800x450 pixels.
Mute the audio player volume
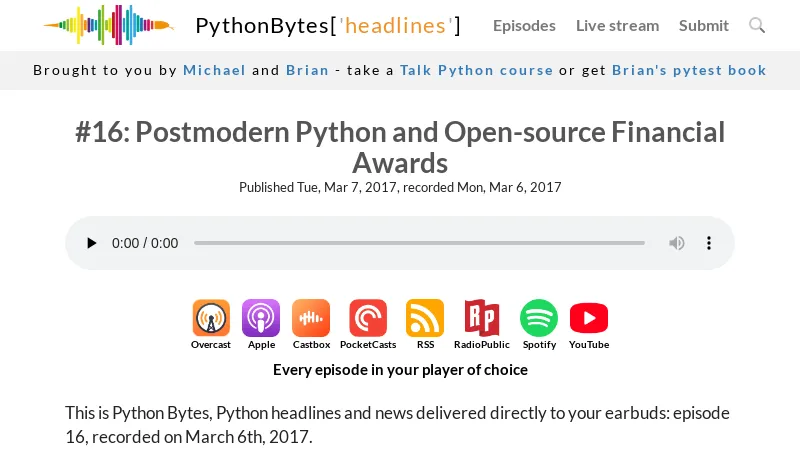[x=677, y=243]
